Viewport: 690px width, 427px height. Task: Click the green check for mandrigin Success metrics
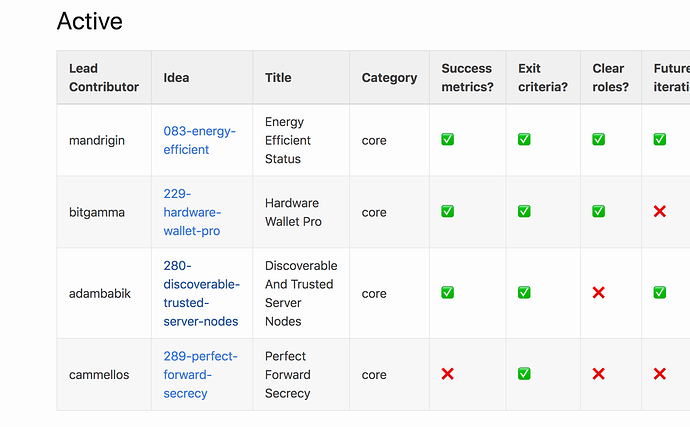pos(448,140)
